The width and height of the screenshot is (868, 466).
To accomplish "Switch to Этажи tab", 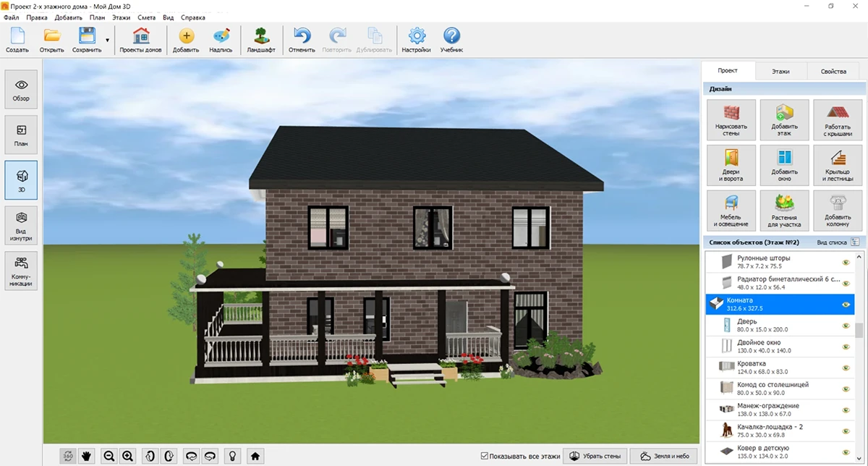I will coord(780,72).
